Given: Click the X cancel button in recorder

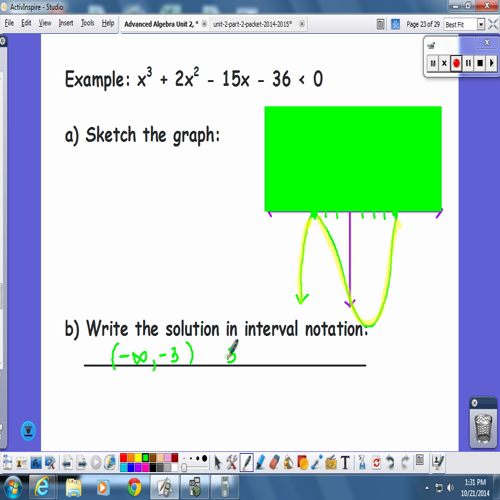Looking at the screenshot, I should 444,63.
